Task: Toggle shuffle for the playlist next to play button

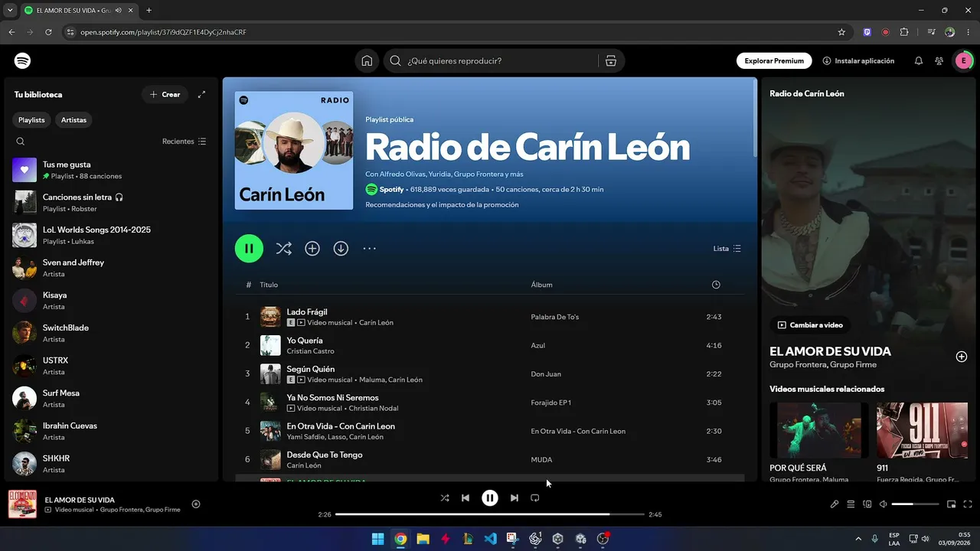Action: (283, 249)
